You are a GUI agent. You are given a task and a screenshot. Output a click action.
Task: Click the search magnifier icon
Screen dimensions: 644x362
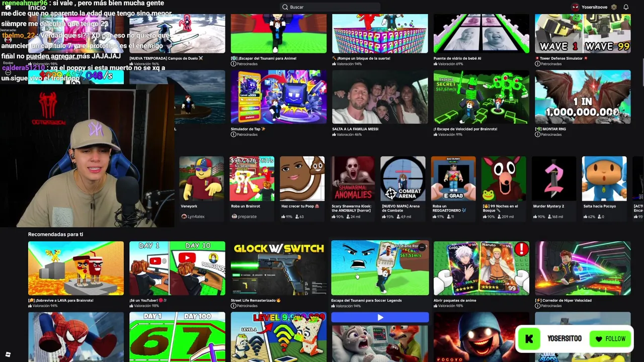click(x=285, y=7)
